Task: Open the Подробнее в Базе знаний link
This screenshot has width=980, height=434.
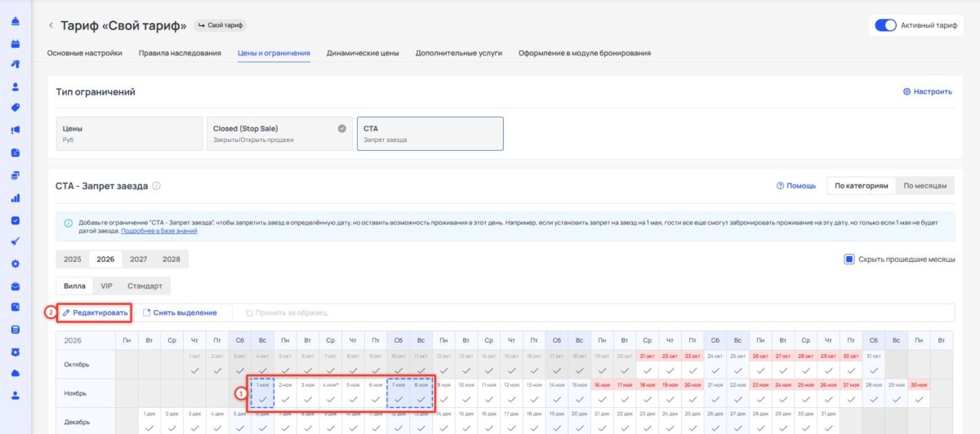Action: 159,231
